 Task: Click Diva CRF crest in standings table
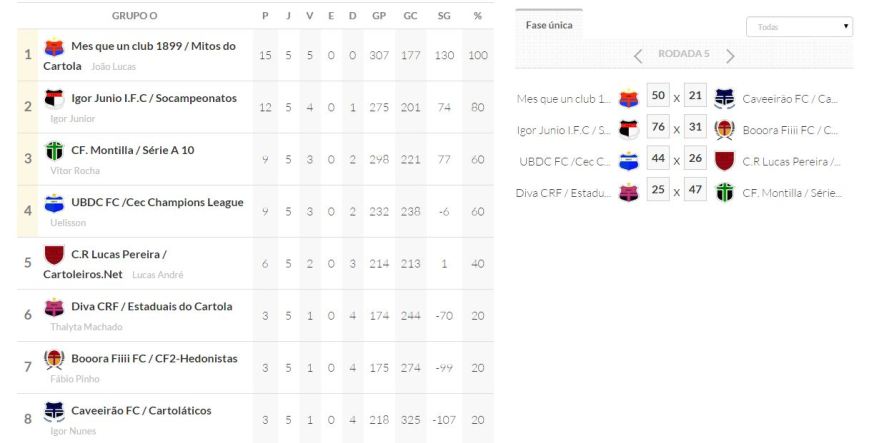coord(55,306)
